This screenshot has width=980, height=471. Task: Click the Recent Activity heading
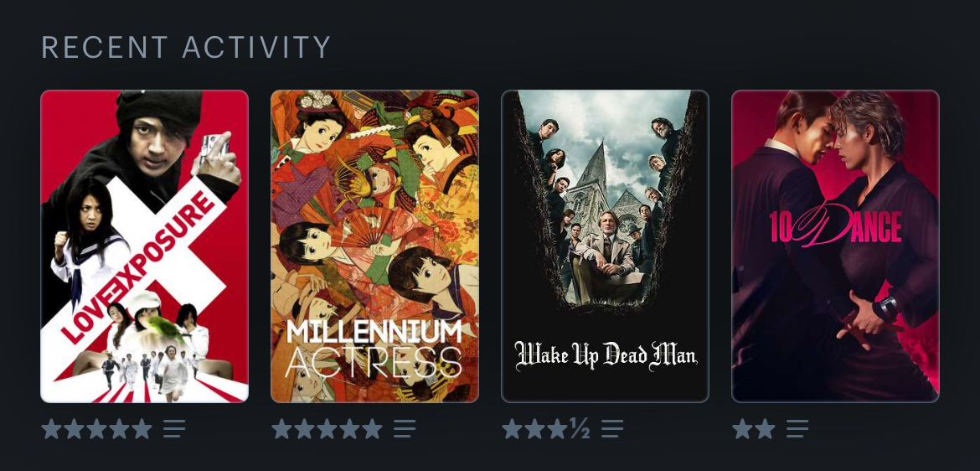click(186, 48)
